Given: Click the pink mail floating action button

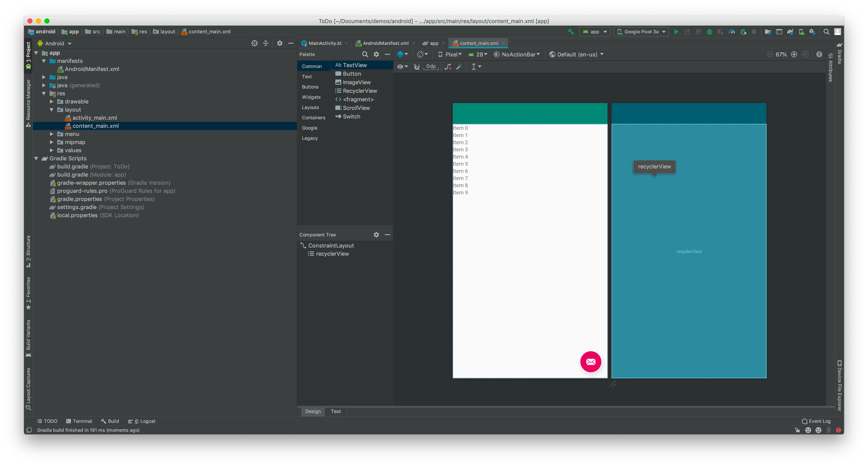Looking at the screenshot, I should 591,361.
